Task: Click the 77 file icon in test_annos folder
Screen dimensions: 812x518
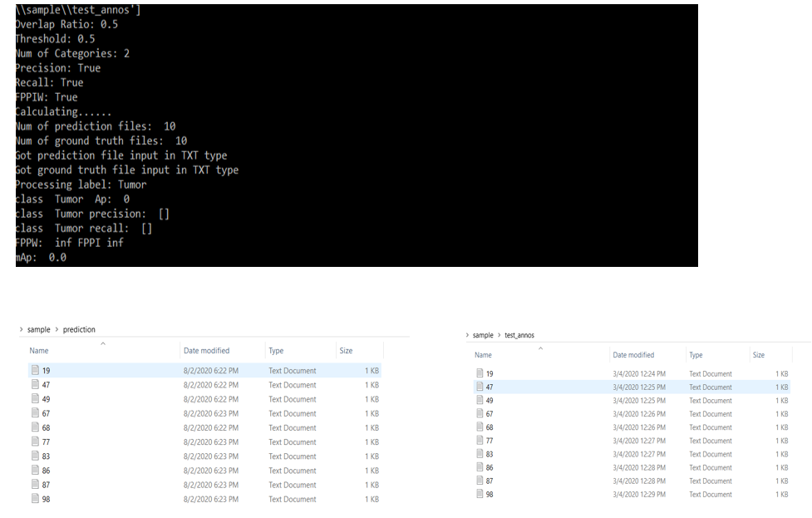Action: coord(480,441)
